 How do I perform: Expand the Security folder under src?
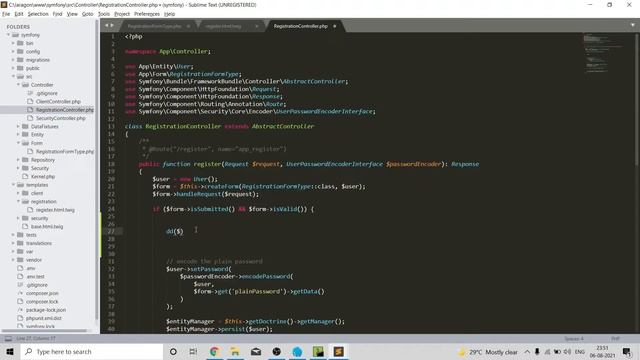tap(18, 168)
